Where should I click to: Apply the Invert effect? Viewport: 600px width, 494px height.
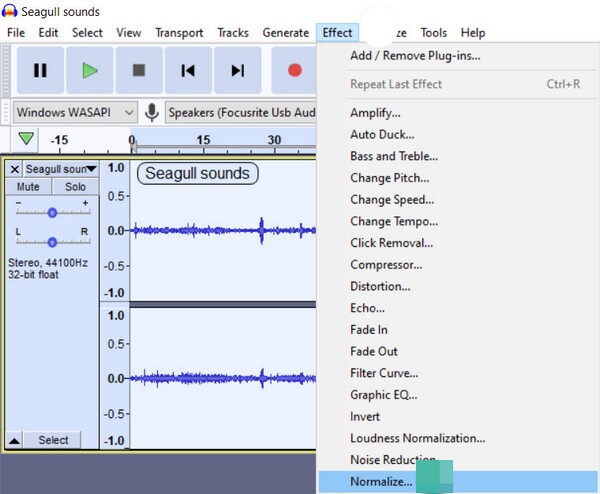458,416
